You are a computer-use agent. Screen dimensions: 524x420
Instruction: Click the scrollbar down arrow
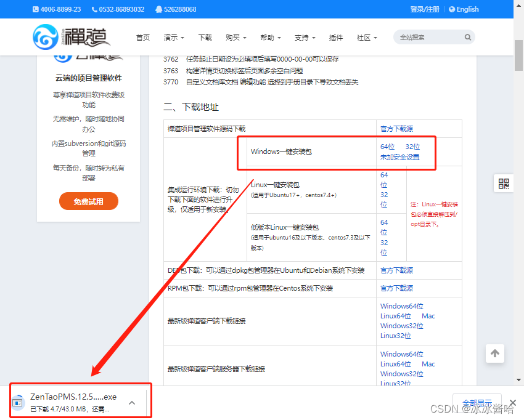pyautogui.click(x=518, y=380)
